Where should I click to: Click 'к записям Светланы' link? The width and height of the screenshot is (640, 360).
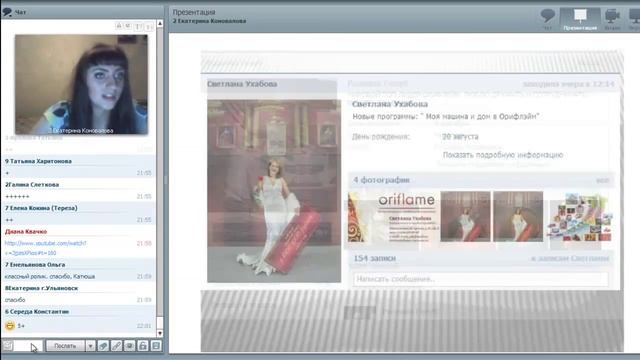(570, 259)
